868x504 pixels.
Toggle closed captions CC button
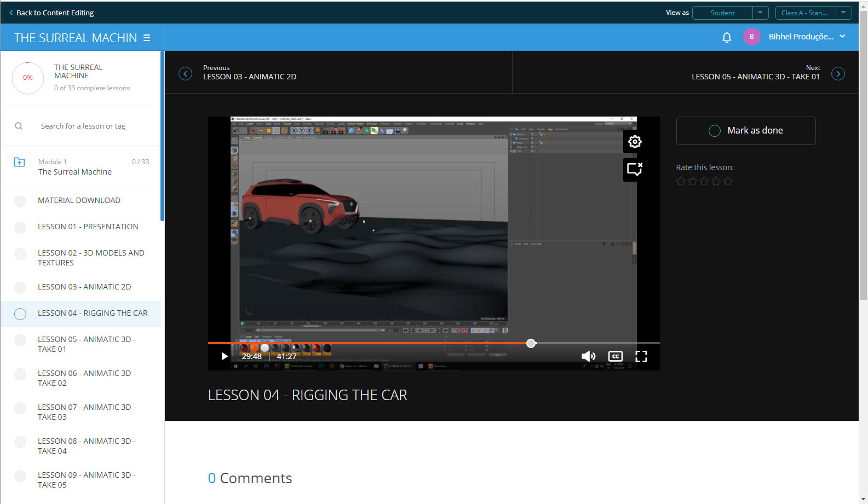[x=616, y=356]
